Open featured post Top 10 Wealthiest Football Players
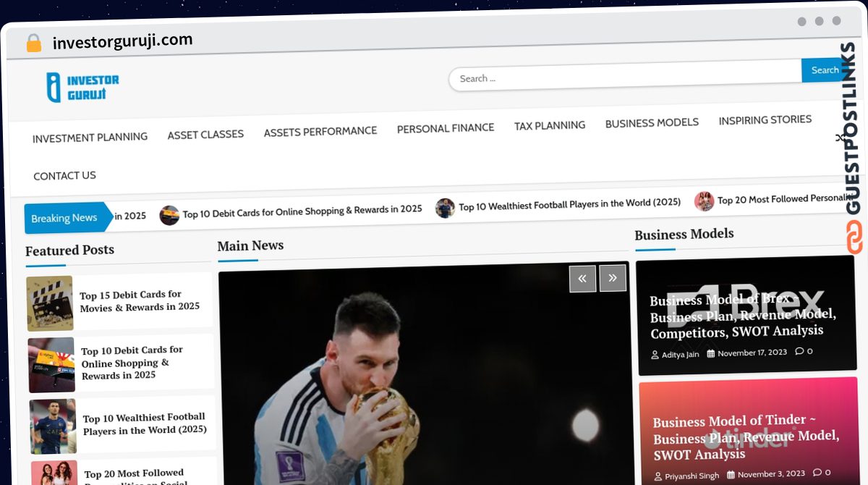 click(x=145, y=423)
